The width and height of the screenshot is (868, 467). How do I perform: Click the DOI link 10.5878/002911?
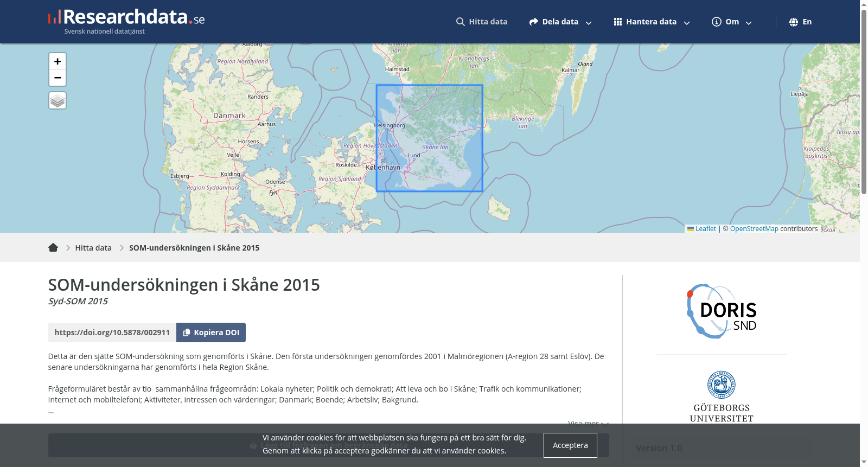(112, 332)
